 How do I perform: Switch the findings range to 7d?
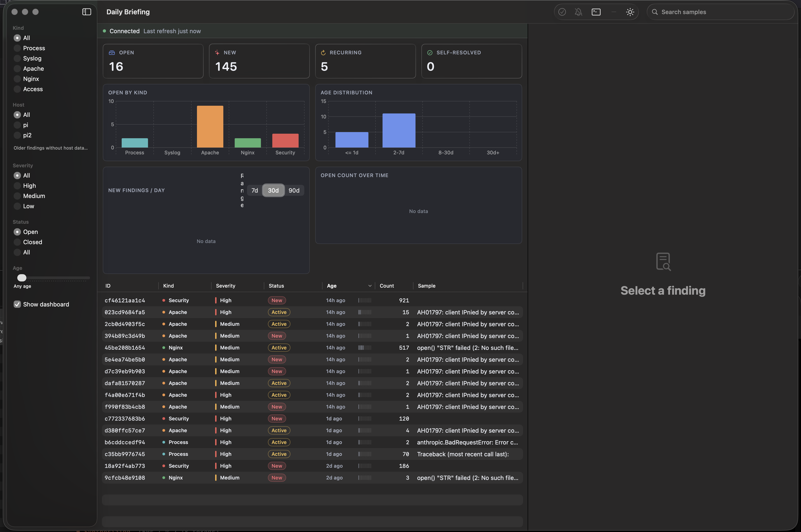point(254,190)
